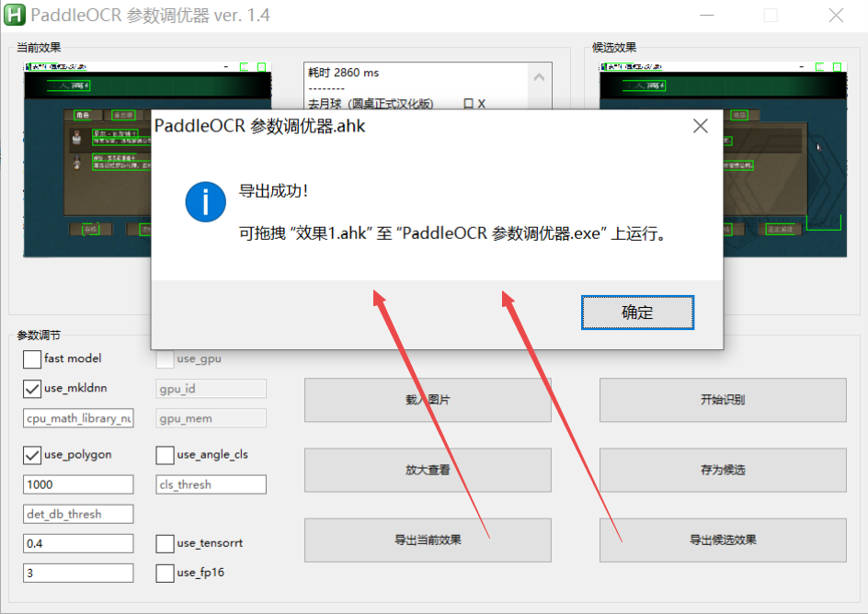Uncheck the use_polygon checkbox
This screenshot has height=614, width=868.
32,455
